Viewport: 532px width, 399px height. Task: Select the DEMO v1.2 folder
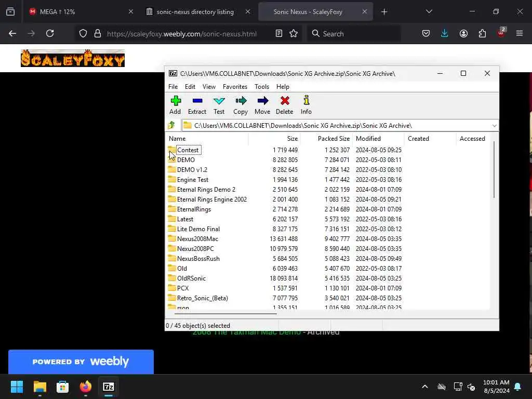188,170
